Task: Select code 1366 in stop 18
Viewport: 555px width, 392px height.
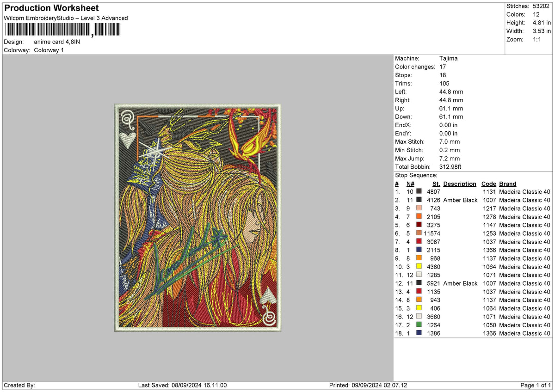Action: (x=489, y=333)
